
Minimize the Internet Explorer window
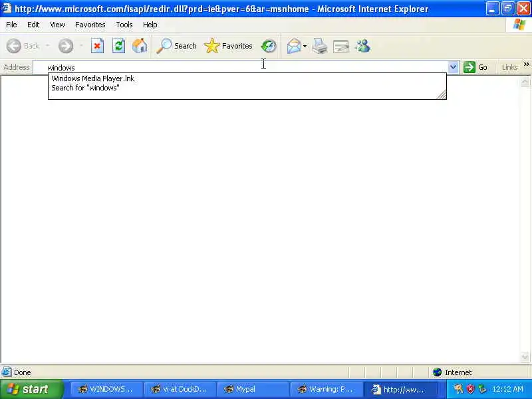tap(492, 9)
